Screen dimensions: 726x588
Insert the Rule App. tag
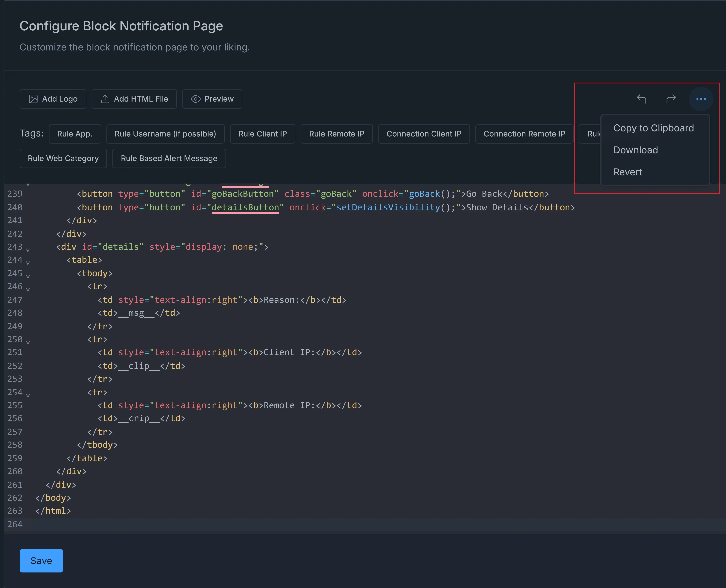(75, 134)
